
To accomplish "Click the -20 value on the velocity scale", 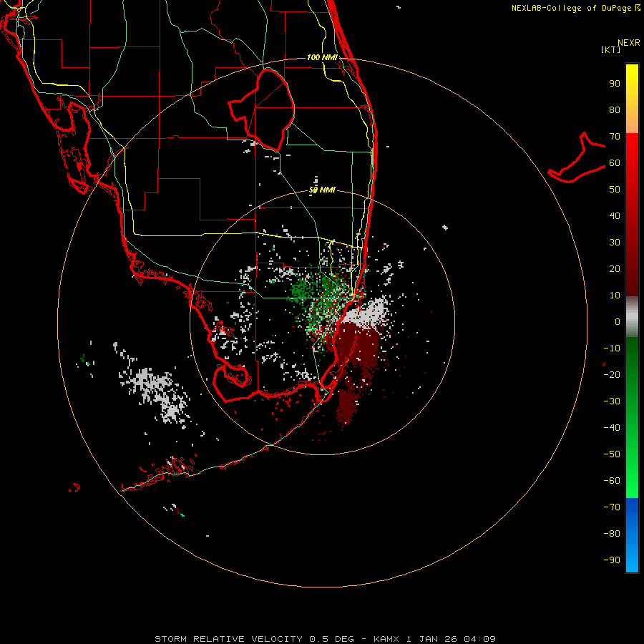I will coord(612,375).
